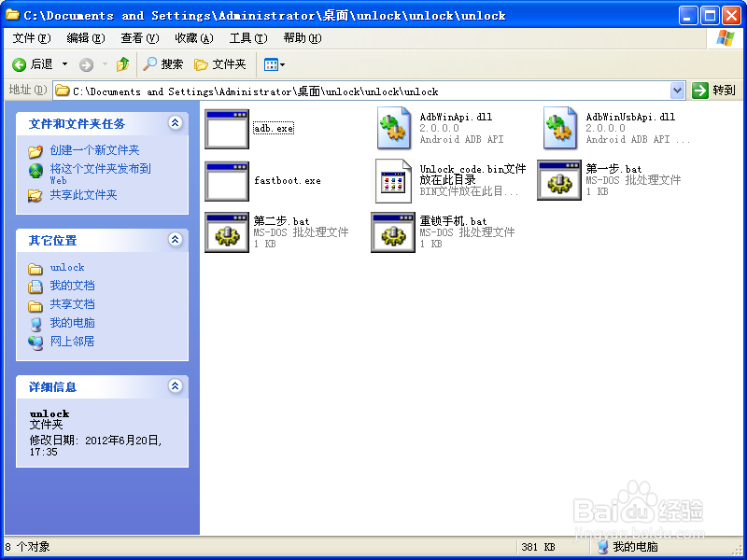Open 共享文档 in other places
This screenshot has width=747, height=560.
tap(73, 304)
